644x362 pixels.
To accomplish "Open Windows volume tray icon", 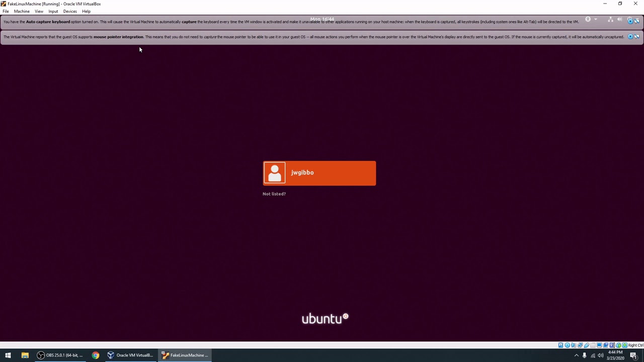I will [x=601, y=355].
